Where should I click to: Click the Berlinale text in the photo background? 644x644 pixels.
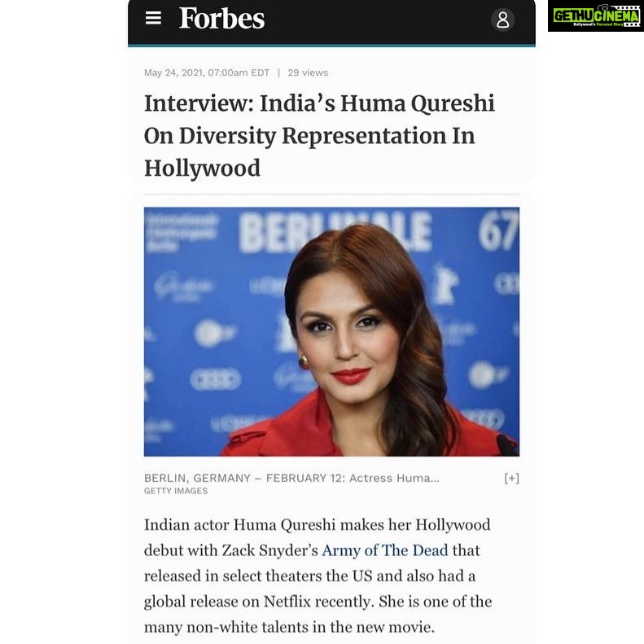point(335,232)
